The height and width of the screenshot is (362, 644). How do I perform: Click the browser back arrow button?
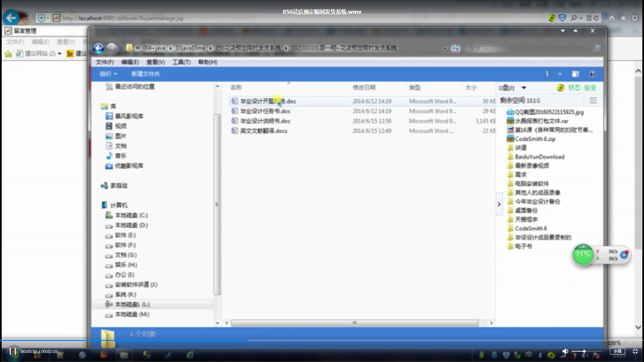click(x=11, y=18)
